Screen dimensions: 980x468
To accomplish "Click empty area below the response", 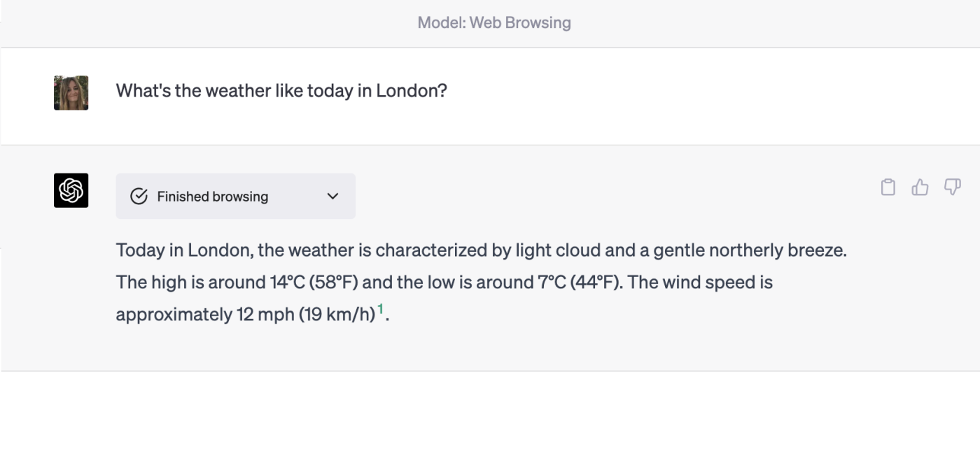I will pyautogui.click(x=490, y=420).
